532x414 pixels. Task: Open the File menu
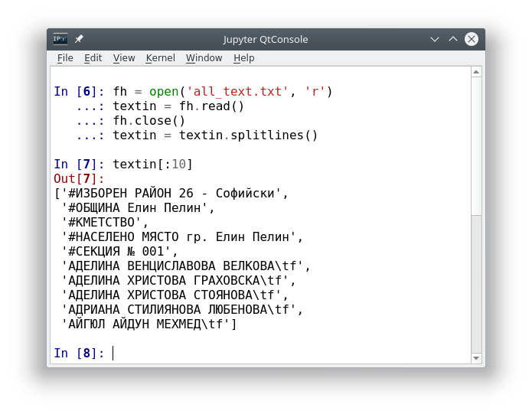[65, 58]
